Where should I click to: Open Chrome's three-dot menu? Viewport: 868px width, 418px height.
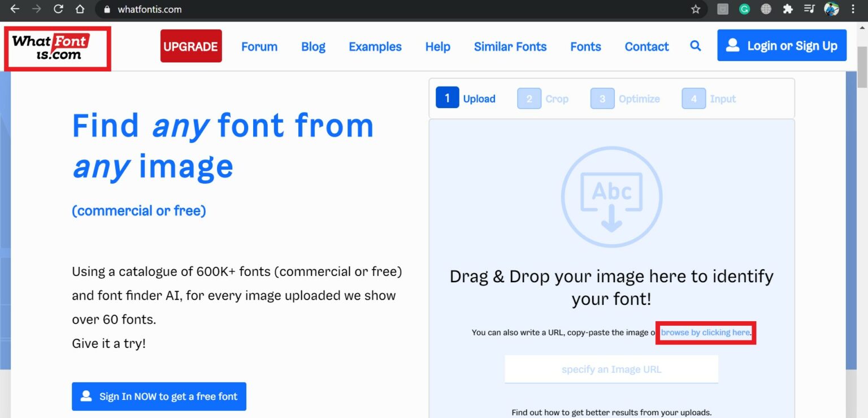pyautogui.click(x=853, y=9)
